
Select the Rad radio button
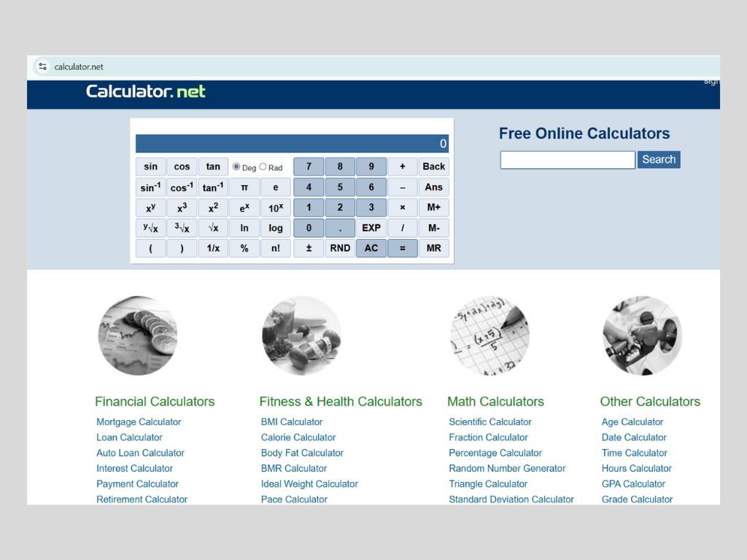(263, 167)
